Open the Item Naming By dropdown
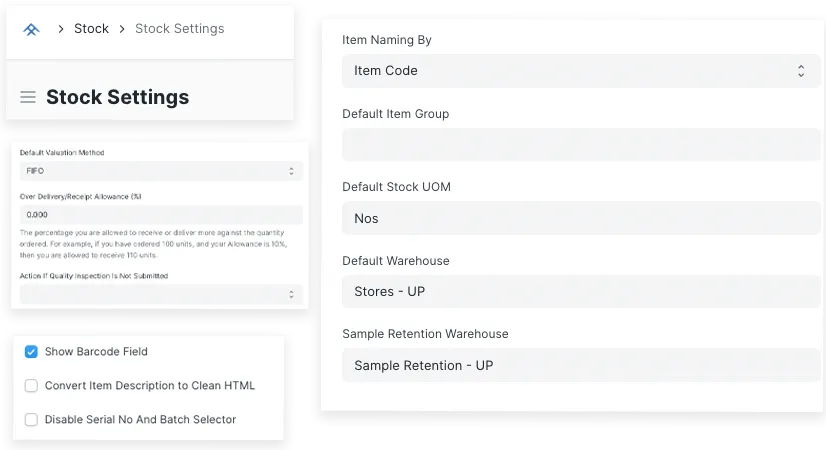Viewport: 826px width, 450px height. [579, 71]
